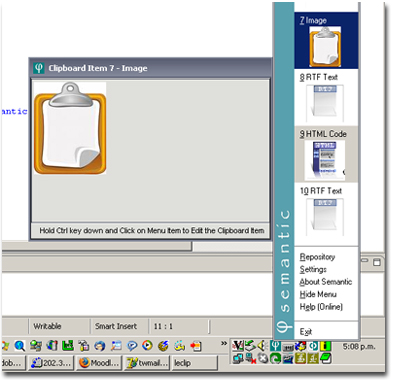Click the speaker volume tray icon
Viewport: 394px width, 381px height.
(x=262, y=346)
